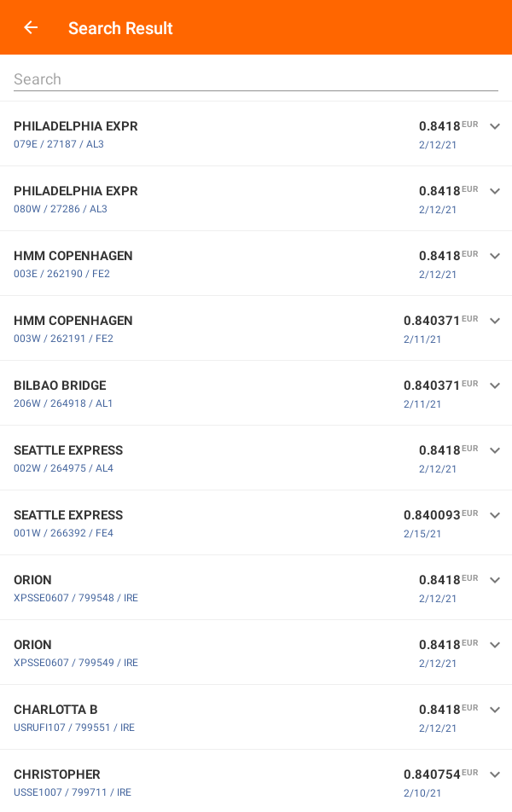Screen dimensions: 512x812
Task: Select voyage code 001W / 266392 / FE4
Action: (x=63, y=533)
